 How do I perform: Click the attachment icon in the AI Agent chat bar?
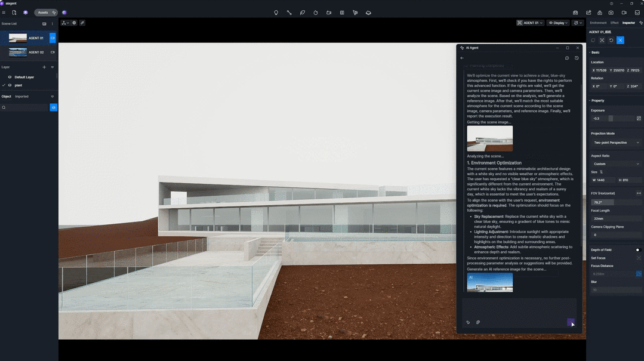click(x=477, y=322)
